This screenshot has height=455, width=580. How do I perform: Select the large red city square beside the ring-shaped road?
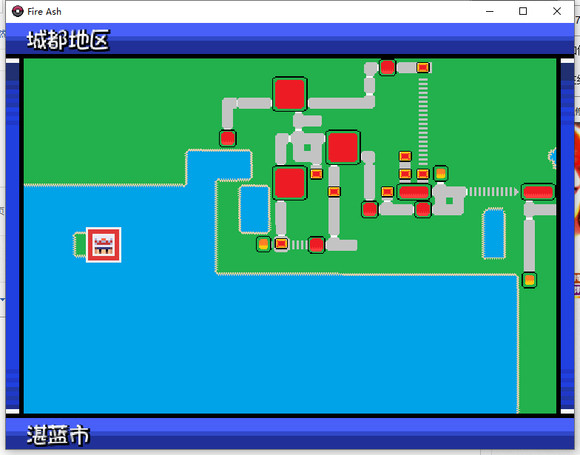[x=343, y=147]
